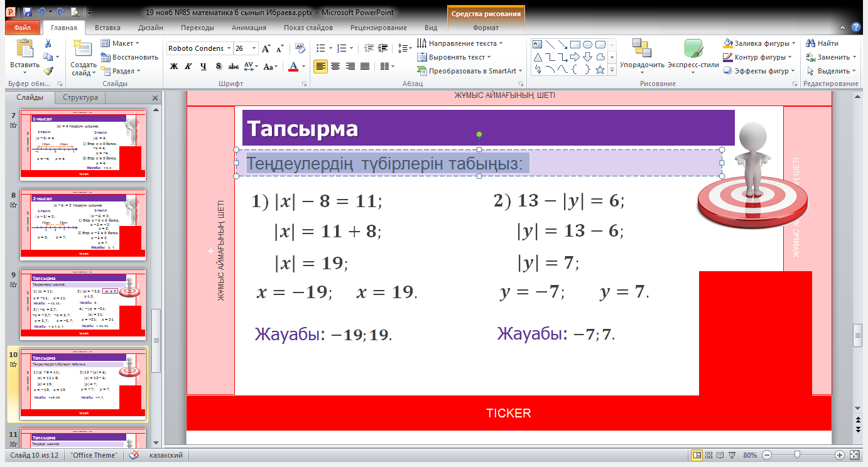This screenshot has height=467, width=868.
Task: Click the Восстановить reset button
Action: [x=129, y=57]
